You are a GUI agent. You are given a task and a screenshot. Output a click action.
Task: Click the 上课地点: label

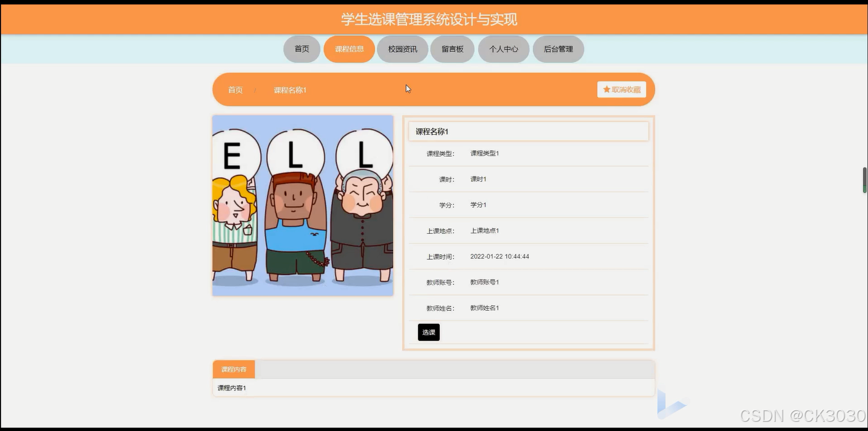440,231
